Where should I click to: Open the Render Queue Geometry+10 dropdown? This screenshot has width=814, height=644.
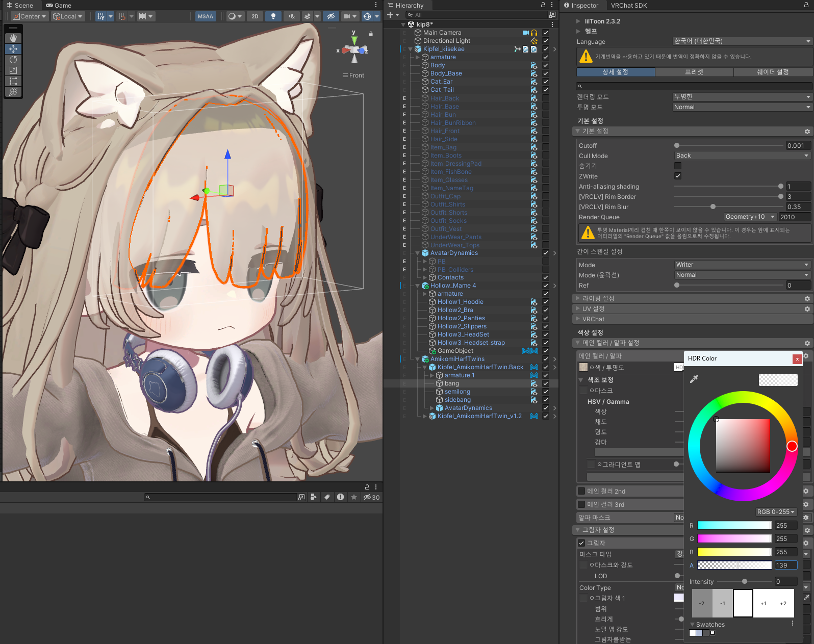(750, 217)
